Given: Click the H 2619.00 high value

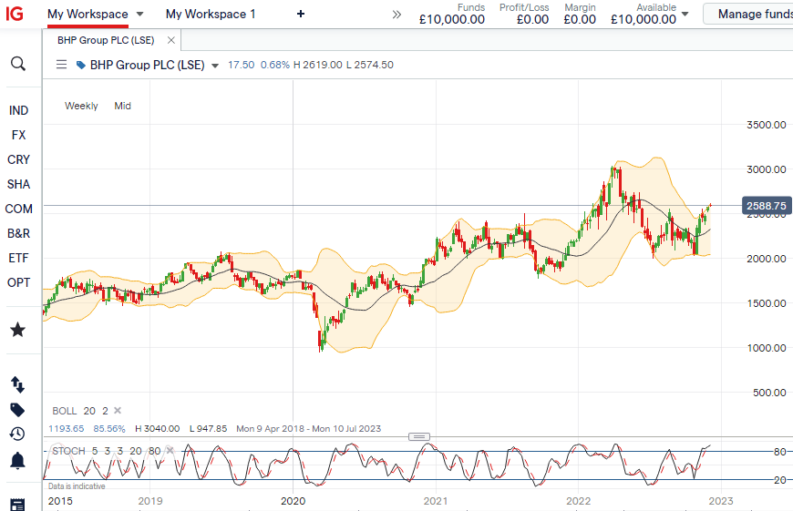Looking at the screenshot, I should click(x=318, y=65).
